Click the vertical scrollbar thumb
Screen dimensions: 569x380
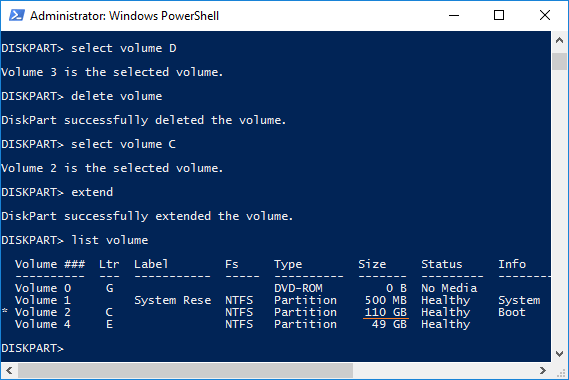[559, 61]
